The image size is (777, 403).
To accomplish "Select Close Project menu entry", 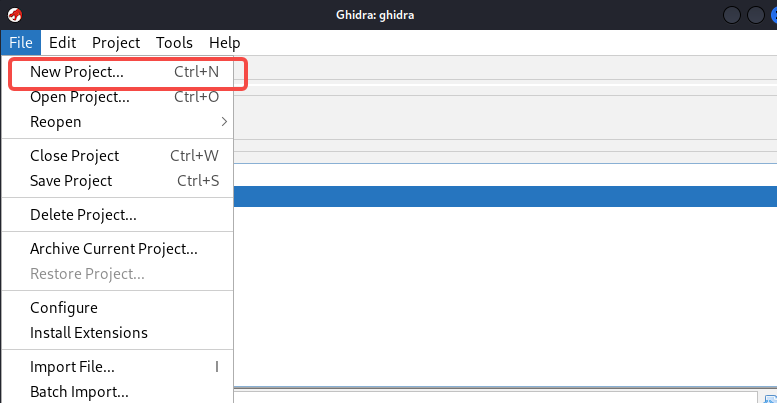I will click(x=117, y=156).
